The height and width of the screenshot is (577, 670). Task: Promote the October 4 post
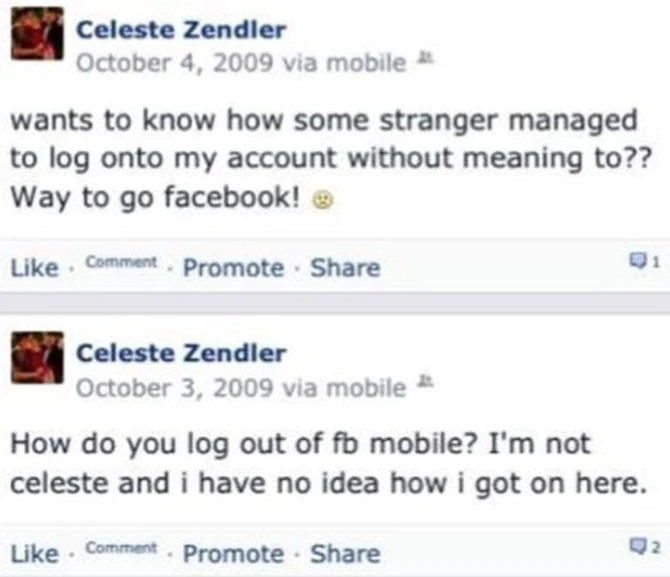pos(233,268)
